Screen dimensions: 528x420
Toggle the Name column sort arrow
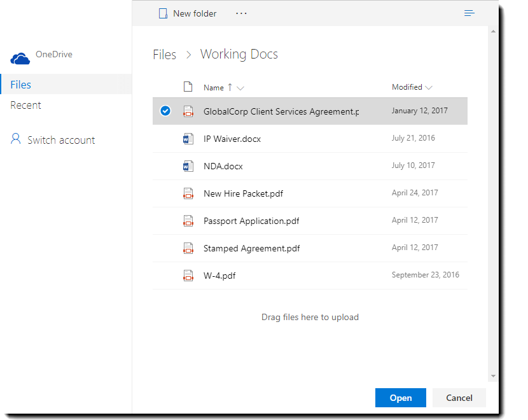232,87
